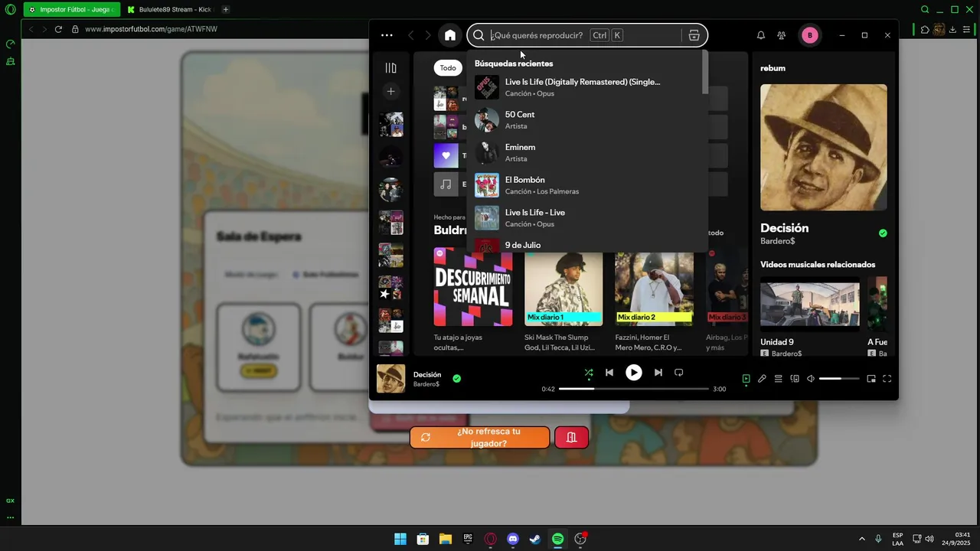
Task: Open the lyrics microphone icon
Action: [762, 379]
